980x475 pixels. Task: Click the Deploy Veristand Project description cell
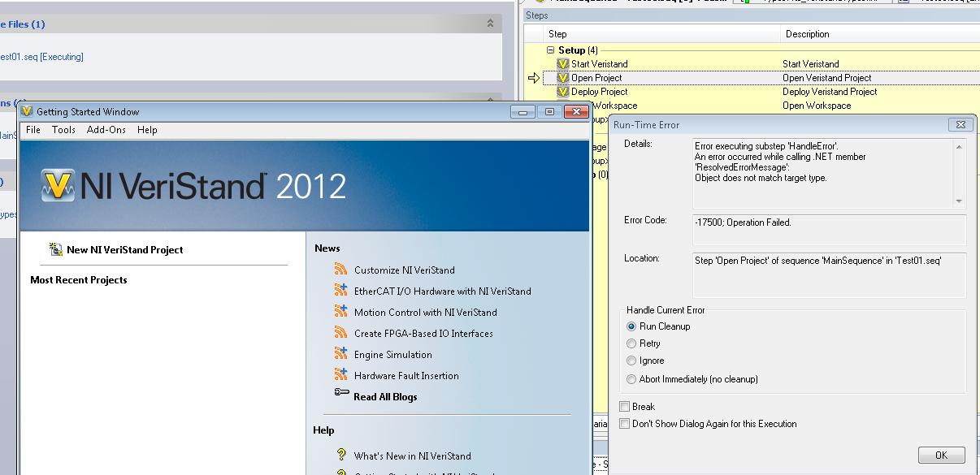[830, 92]
